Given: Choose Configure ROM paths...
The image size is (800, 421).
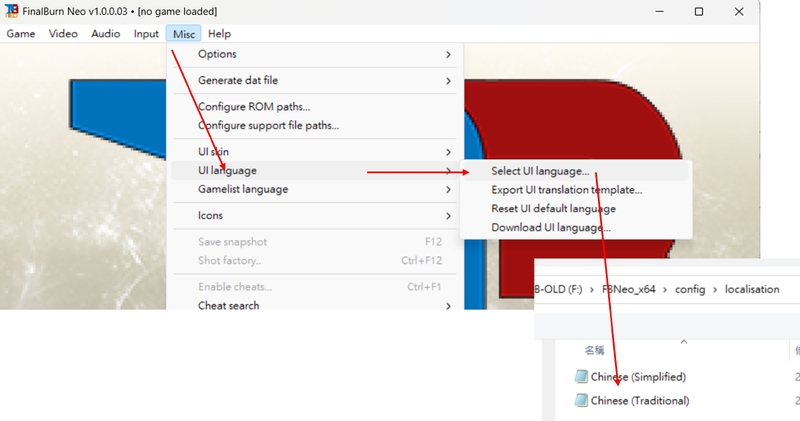Looking at the screenshot, I should (315, 107).
